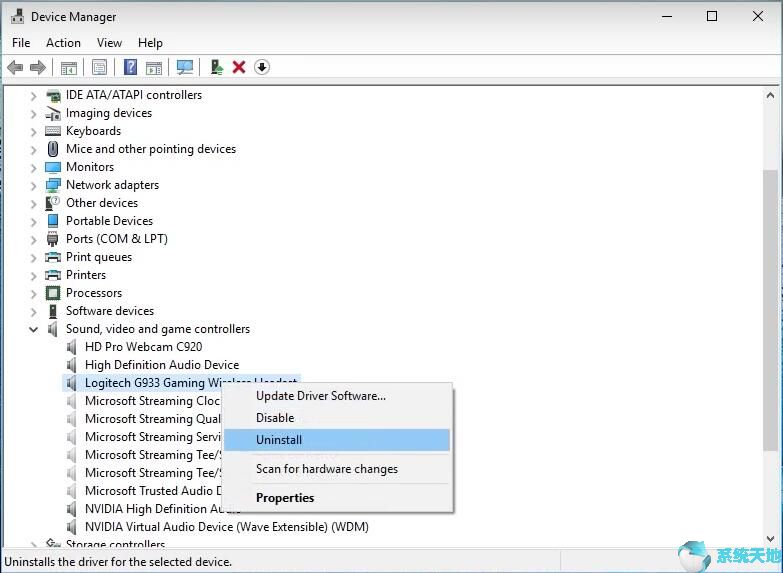Select the NVIDIA High Definition Audio entry
Viewport: 783px width, 573px height.
[x=153, y=509]
